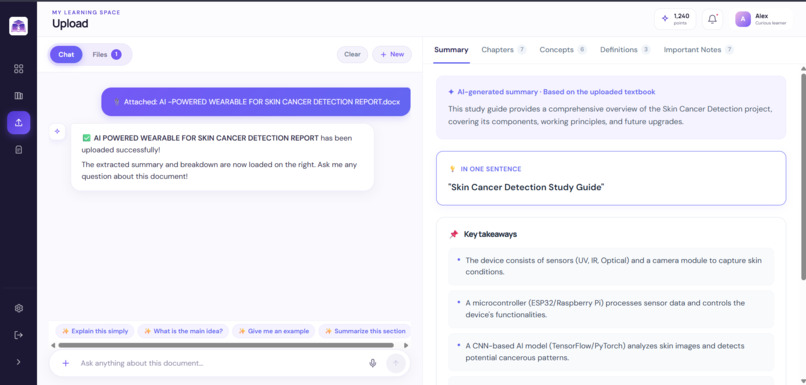Open settings gear in sidebar
806x385 pixels.
tap(19, 308)
